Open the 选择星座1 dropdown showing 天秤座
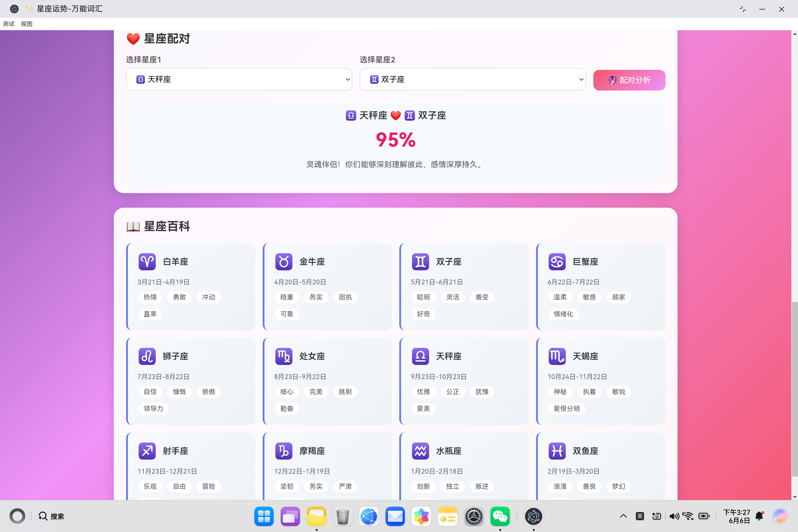This screenshot has width=798, height=532. [x=239, y=79]
